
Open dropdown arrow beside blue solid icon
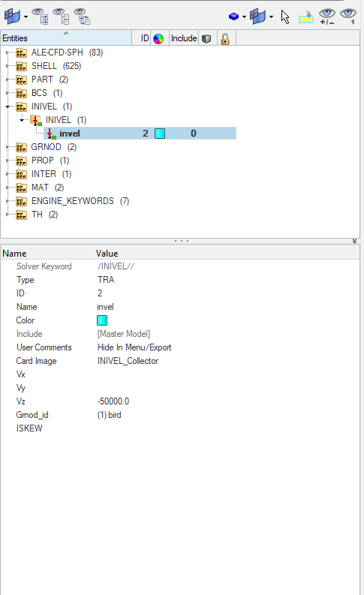244,17
